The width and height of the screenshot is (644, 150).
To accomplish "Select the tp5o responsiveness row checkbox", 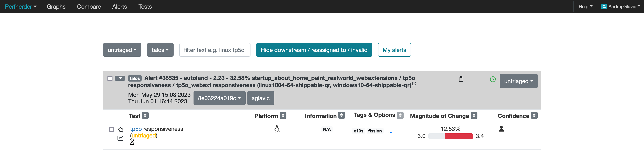I will (x=112, y=130).
